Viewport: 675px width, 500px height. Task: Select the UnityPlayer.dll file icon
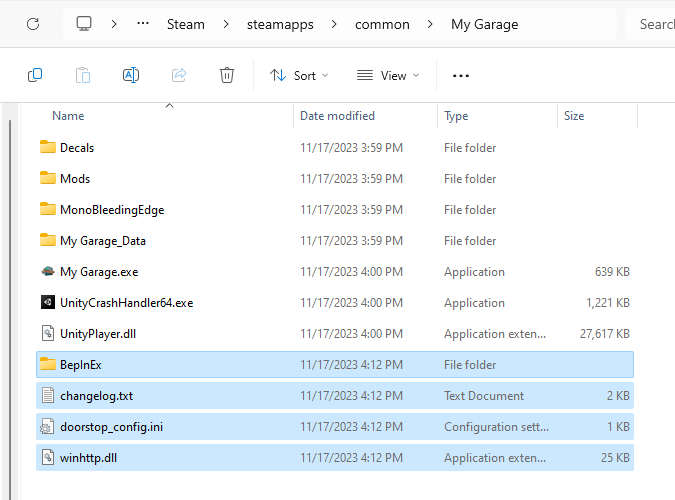(48, 333)
